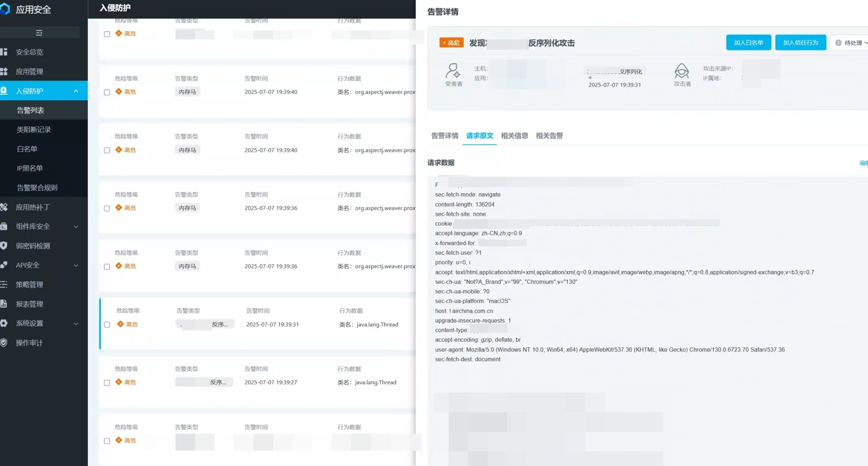
Task: Tick the checkbox for second 19:39:36 alert
Action: (x=107, y=267)
